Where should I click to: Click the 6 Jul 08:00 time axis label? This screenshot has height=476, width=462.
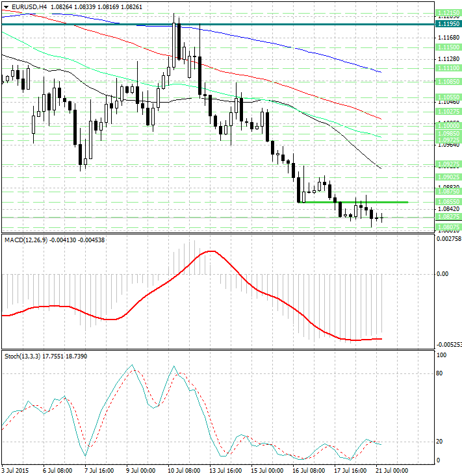click(57, 471)
